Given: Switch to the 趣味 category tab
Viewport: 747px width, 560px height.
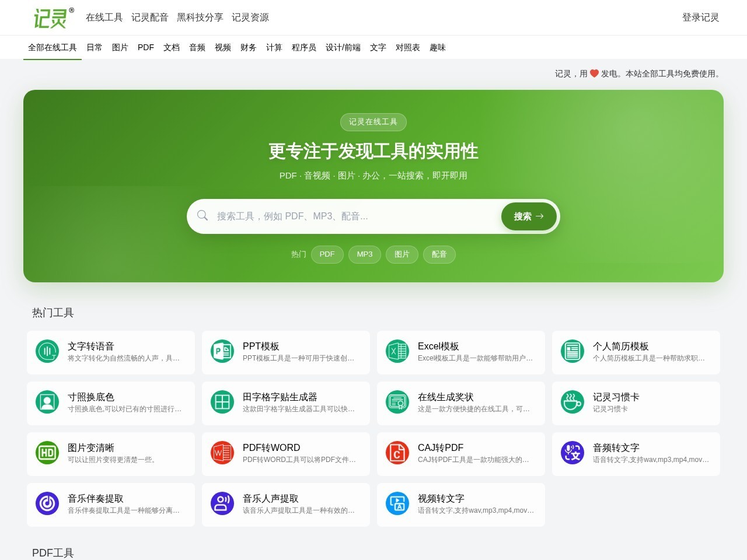Looking at the screenshot, I should [x=438, y=47].
